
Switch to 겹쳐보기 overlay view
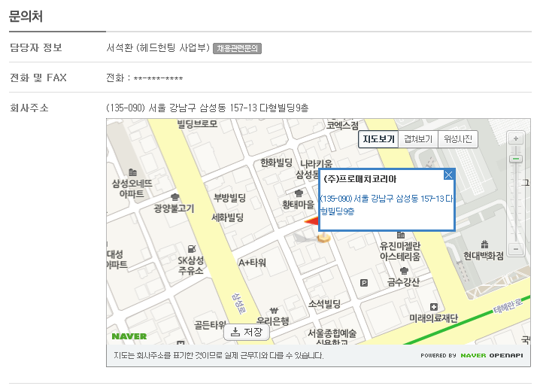tap(418, 139)
